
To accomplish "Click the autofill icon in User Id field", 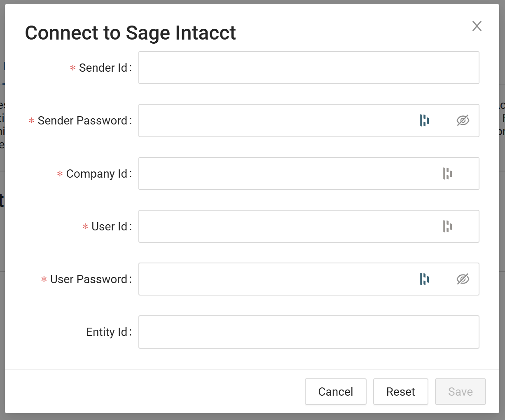I will [x=447, y=226].
